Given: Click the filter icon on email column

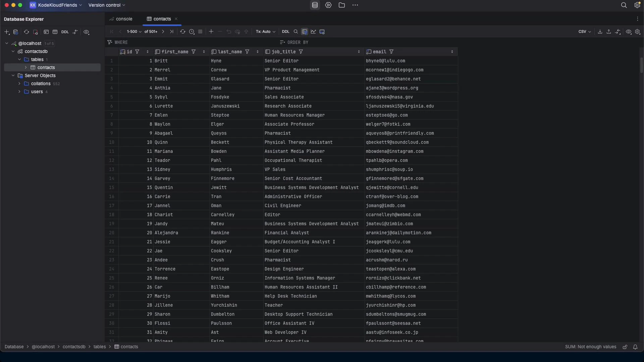Looking at the screenshot, I should click(391, 52).
